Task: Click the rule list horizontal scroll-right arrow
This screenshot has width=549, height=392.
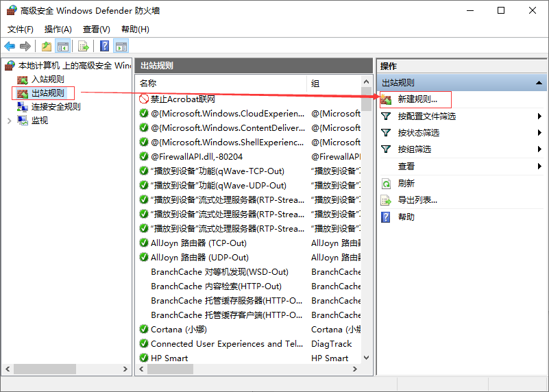Action: (x=355, y=369)
